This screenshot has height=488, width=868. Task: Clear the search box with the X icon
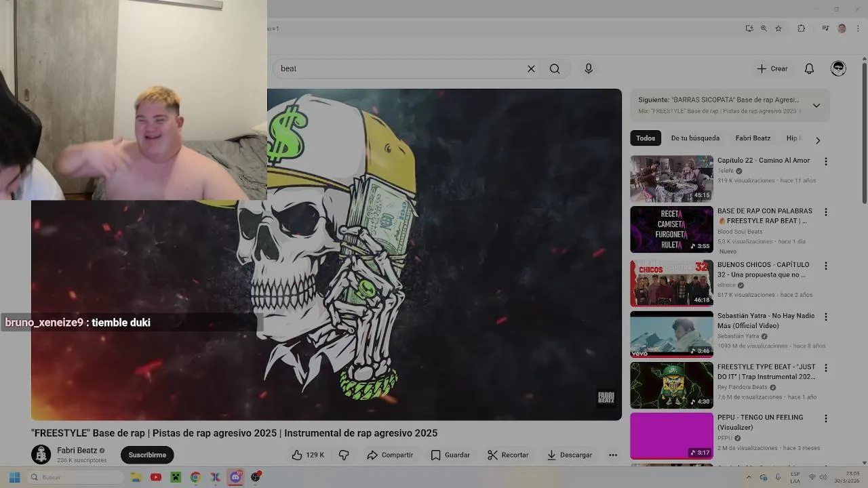(531, 68)
